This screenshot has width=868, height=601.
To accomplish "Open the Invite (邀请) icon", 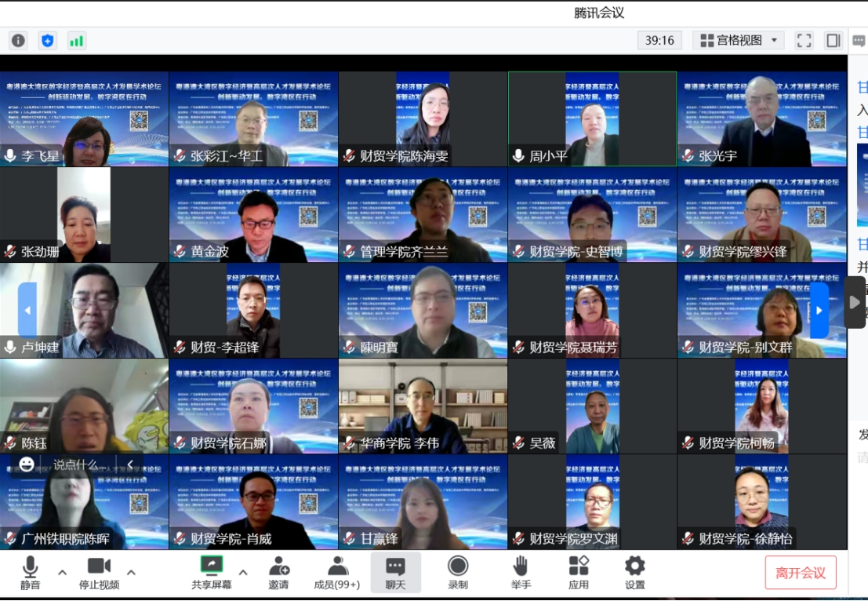I will click(x=278, y=573).
